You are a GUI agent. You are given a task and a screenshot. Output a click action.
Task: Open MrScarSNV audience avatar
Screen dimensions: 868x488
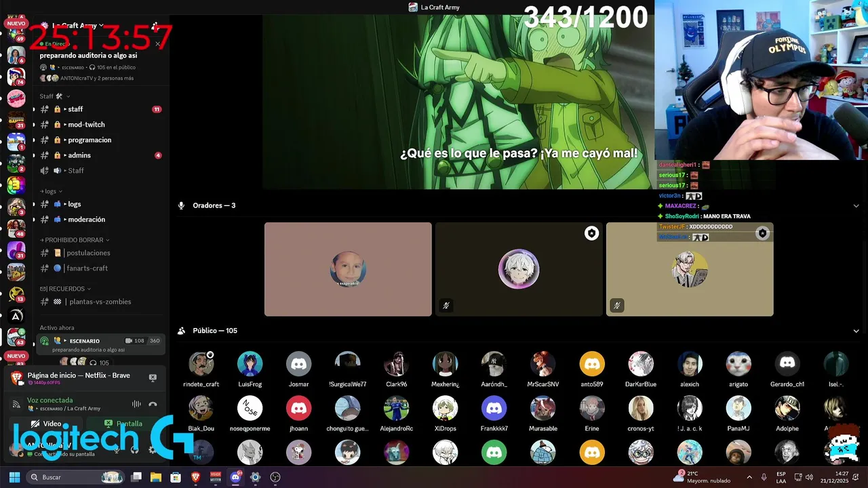click(x=542, y=364)
